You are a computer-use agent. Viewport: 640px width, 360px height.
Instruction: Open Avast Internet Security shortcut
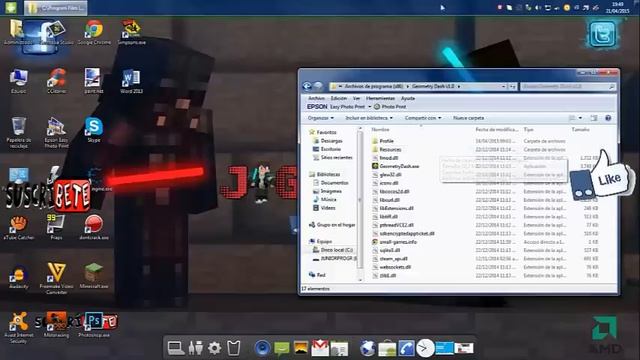pos(18,327)
